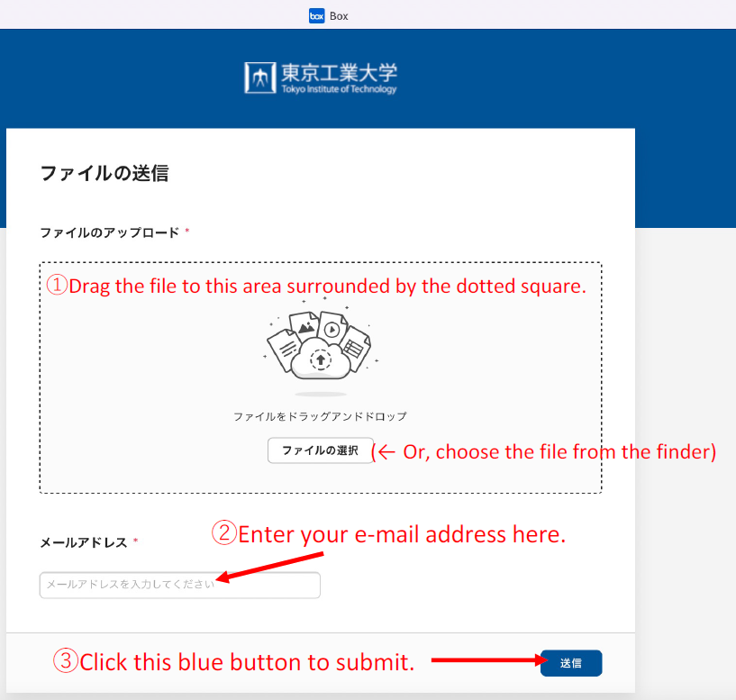
Task: Click the ファイルの送信 page heading
Action: (104, 173)
